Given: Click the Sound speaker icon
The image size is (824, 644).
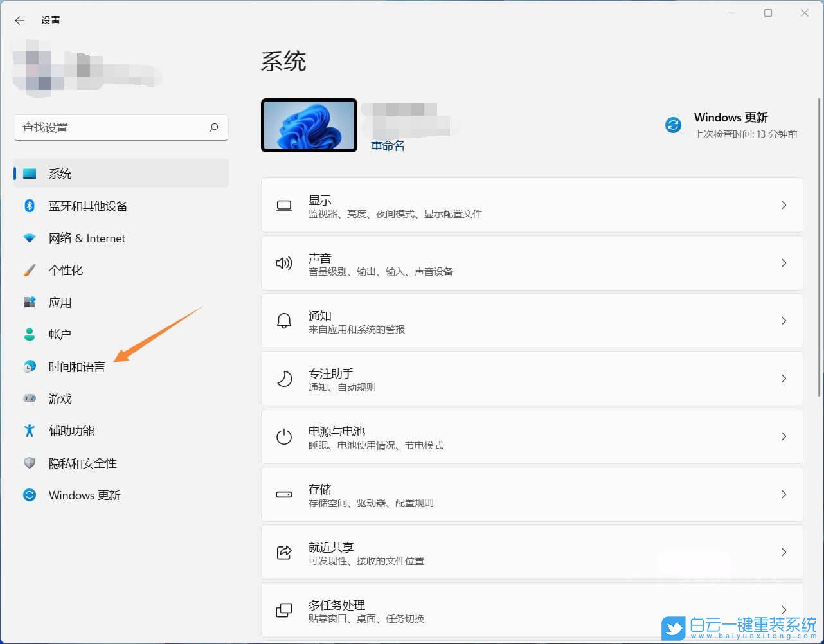Looking at the screenshot, I should click(283, 262).
